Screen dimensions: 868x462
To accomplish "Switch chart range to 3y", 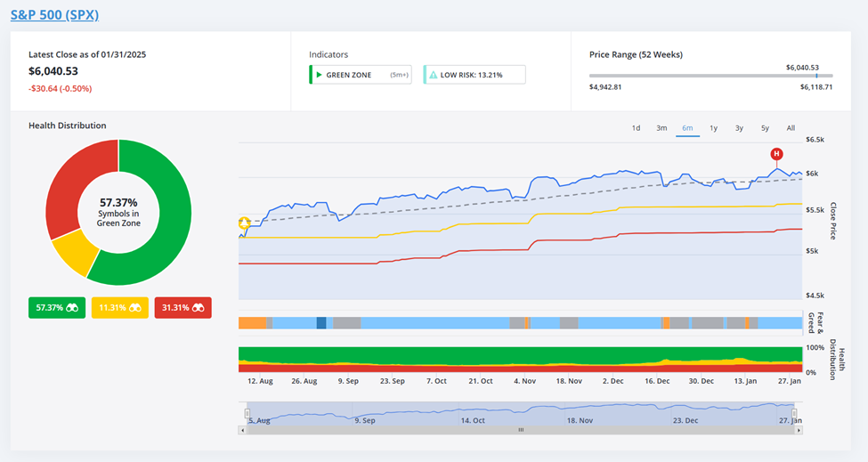I will (739, 128).
